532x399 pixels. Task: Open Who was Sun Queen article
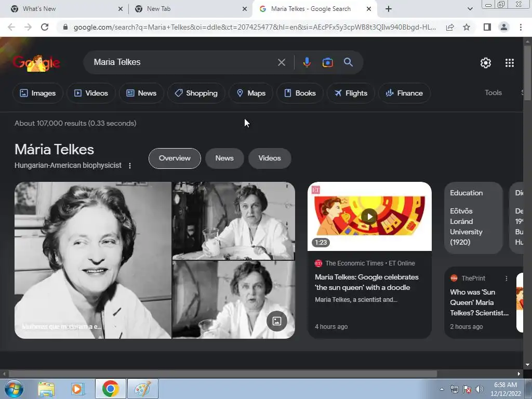479,303
